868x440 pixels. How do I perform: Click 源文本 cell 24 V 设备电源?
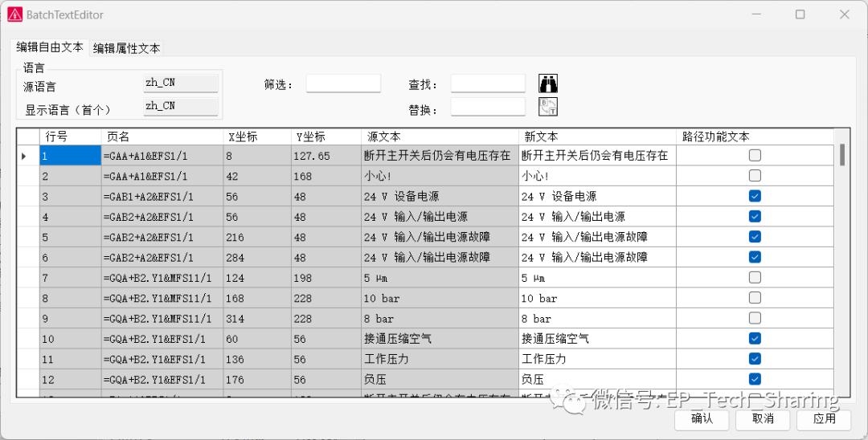click(x=440, y=196)
